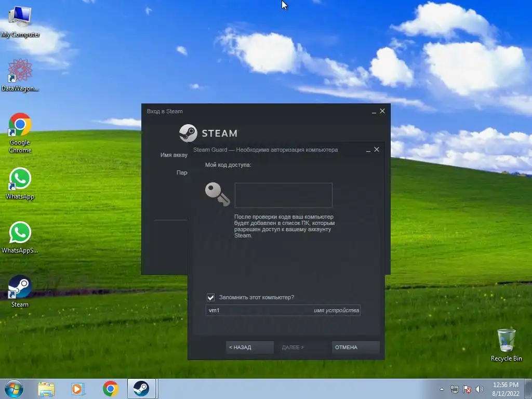Focus the device name field vm1

click(x=283, y=310)
